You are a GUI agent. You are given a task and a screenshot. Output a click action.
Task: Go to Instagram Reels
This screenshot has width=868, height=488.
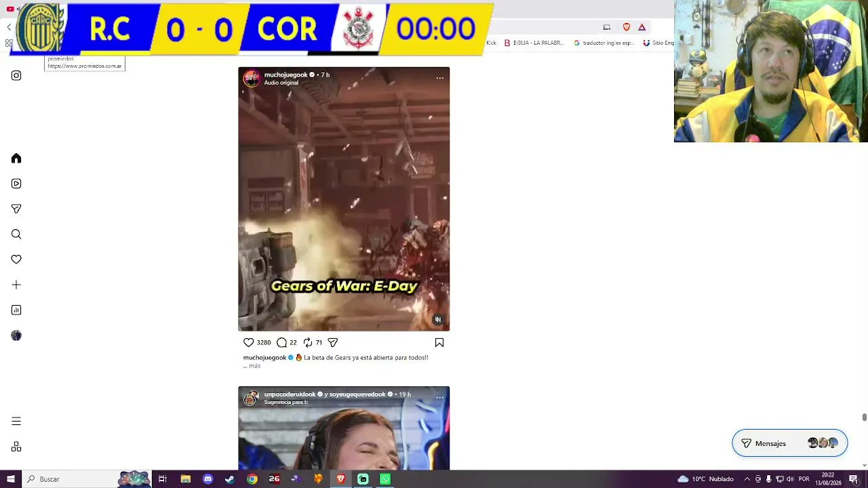click(16, 184)
